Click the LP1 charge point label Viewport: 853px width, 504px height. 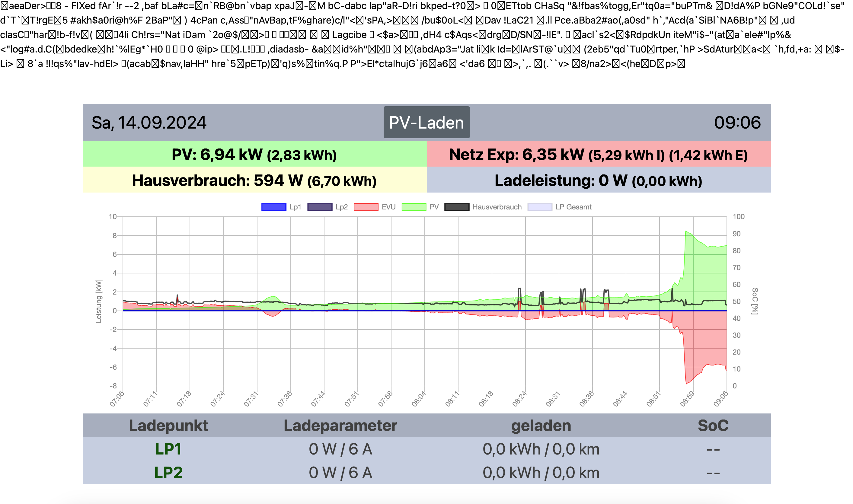(x=168, y=449)
